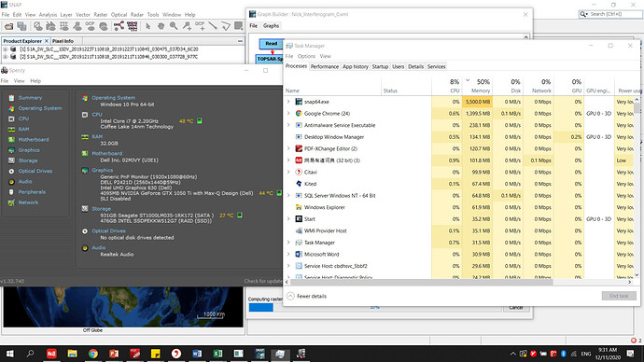This screenshot has width=644, height=362.
Task: Collapse Task Manager with Fewer details
Action: point(306,296)
